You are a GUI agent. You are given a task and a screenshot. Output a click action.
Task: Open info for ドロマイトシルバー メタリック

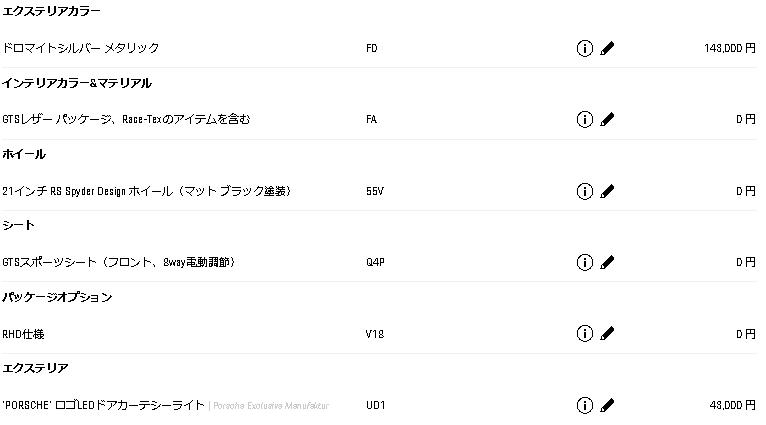click(x=584, y=48)
